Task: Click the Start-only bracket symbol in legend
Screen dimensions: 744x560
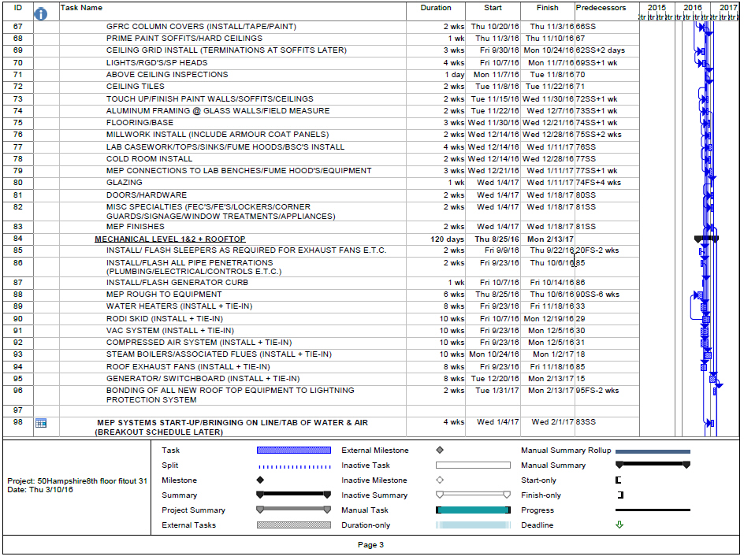Action: (619, 480)
